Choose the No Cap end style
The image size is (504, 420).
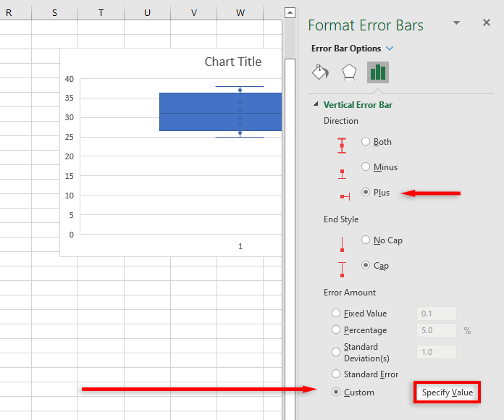click(x=366, y=240)
